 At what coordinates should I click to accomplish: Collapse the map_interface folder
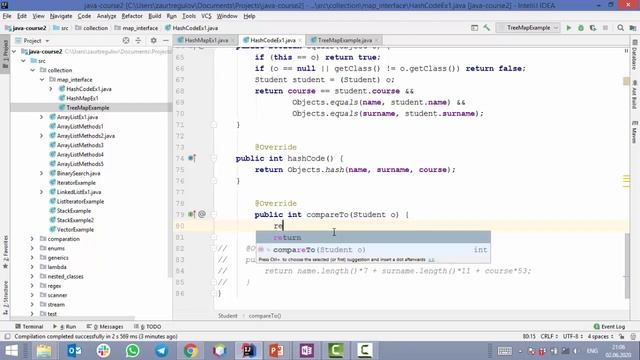coord(42,80)
